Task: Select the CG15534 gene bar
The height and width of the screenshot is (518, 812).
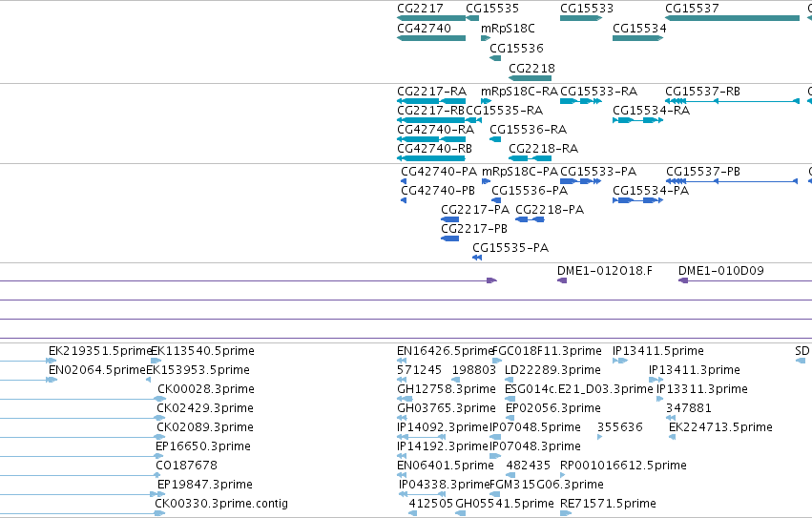Action: pos(638,38)
